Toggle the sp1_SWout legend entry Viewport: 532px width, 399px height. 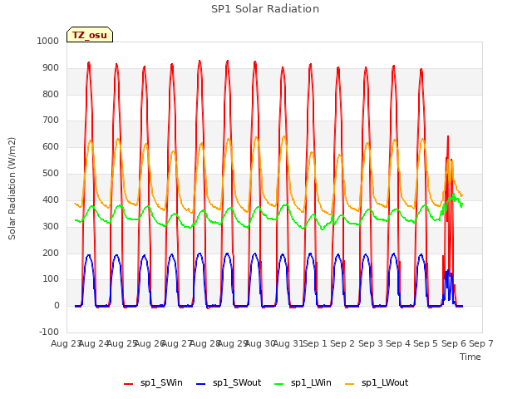[229, 383]
